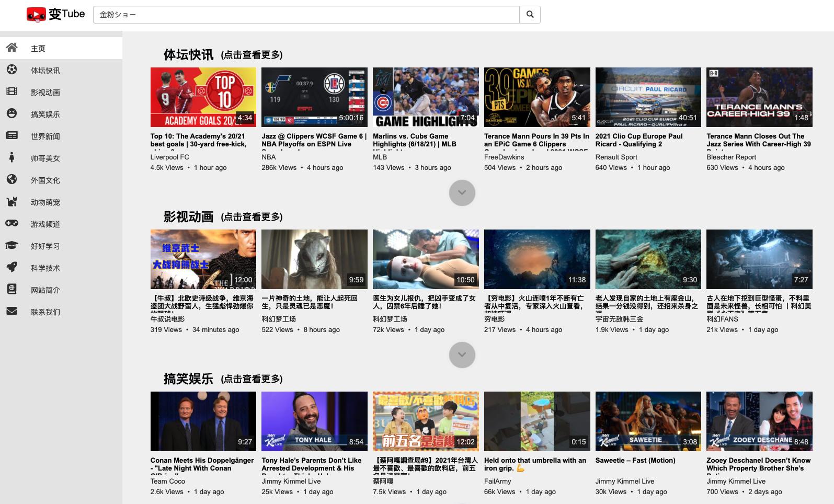Click the soccer ball sports icon
This screenshot has width=834, height=504.
pos(12,70)
